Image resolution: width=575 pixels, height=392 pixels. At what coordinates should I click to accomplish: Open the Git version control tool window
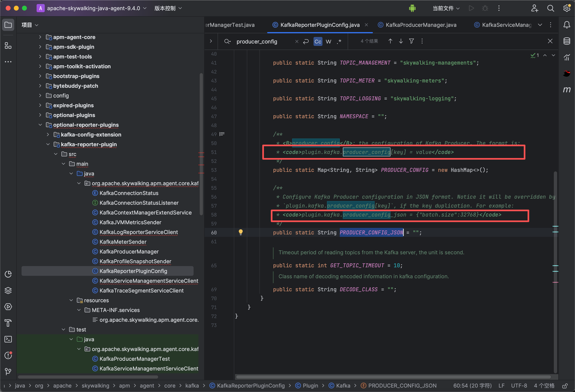8,371
